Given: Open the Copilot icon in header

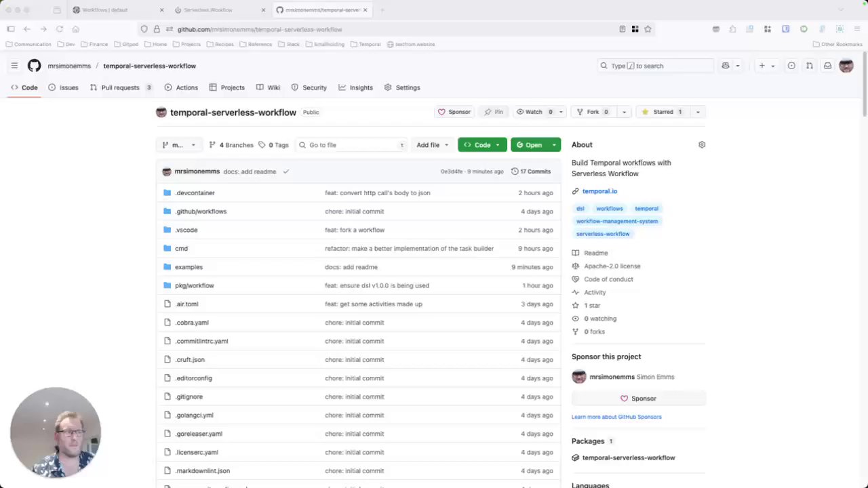Looking at the screenshot, I should pos(726,66).
